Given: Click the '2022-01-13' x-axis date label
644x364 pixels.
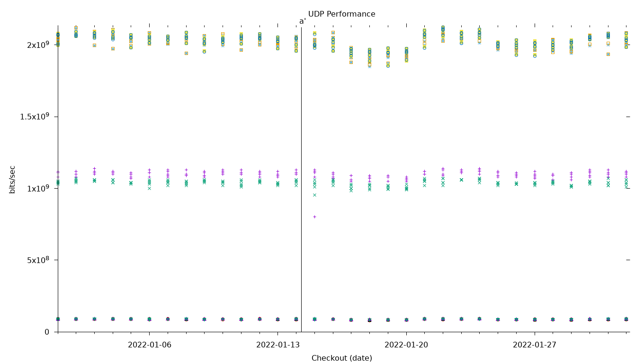Looking at the screenshot, I should [278, 345].
